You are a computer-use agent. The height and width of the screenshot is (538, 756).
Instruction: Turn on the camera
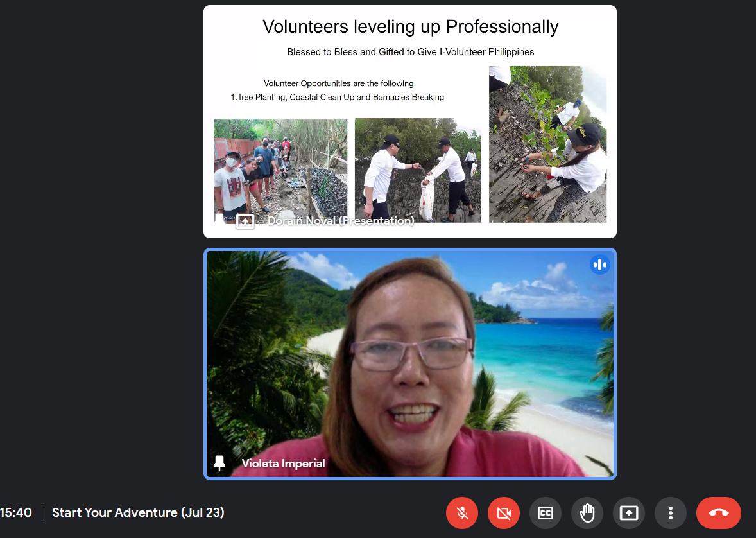[504, 513]
